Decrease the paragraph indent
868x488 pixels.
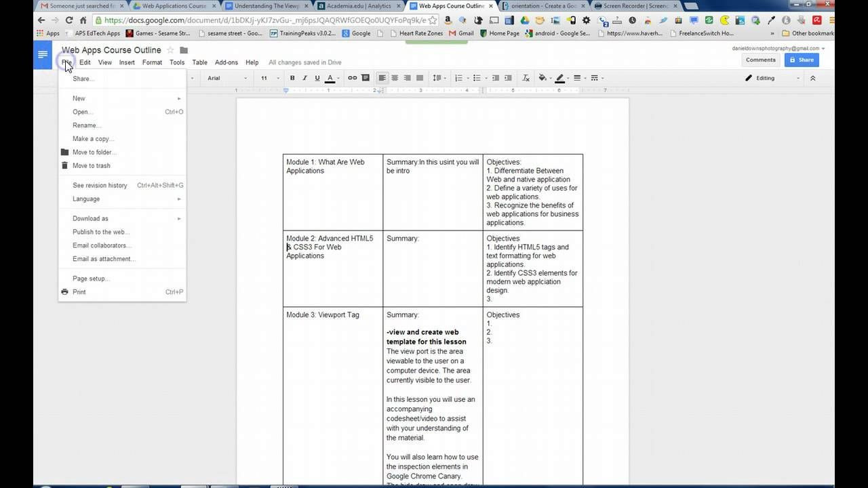(496, 78)
